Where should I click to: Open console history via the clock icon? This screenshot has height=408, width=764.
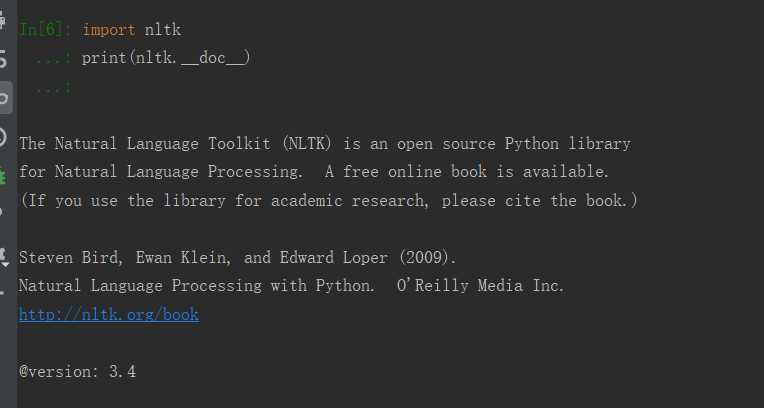[3, 137]
